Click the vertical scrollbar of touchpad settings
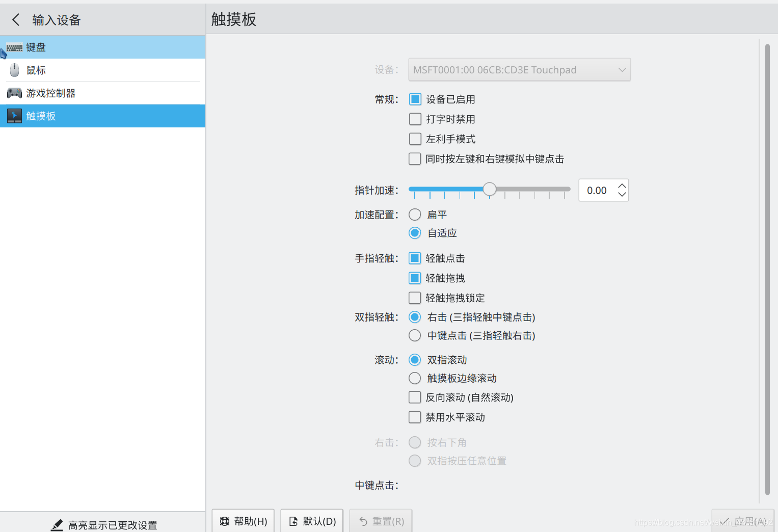778x532 pixels. (767, 270)
